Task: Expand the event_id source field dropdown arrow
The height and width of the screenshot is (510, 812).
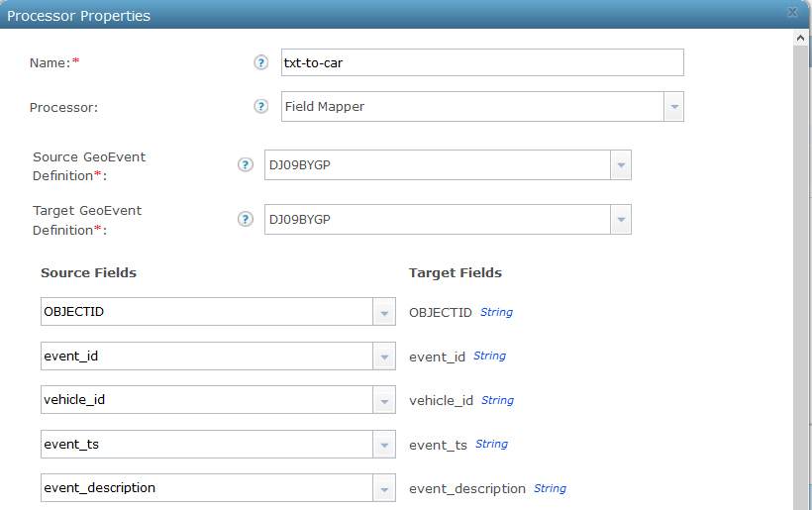Action: click(384, 357)
